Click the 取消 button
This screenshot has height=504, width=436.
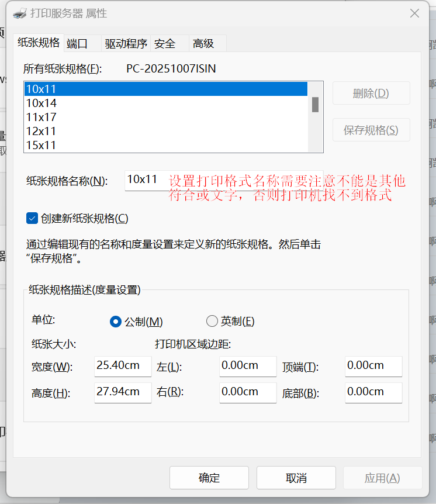[296, 478]
